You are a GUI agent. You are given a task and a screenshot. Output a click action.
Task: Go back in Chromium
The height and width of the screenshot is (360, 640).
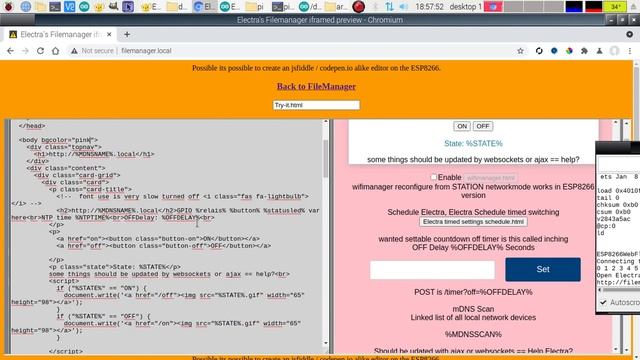click(10, 51)
